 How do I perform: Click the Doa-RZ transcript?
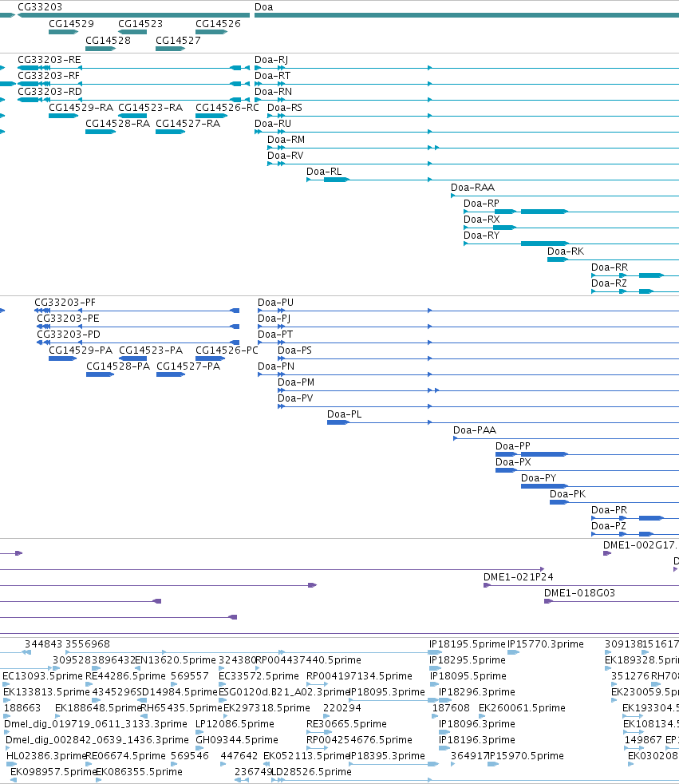(609, 283)
